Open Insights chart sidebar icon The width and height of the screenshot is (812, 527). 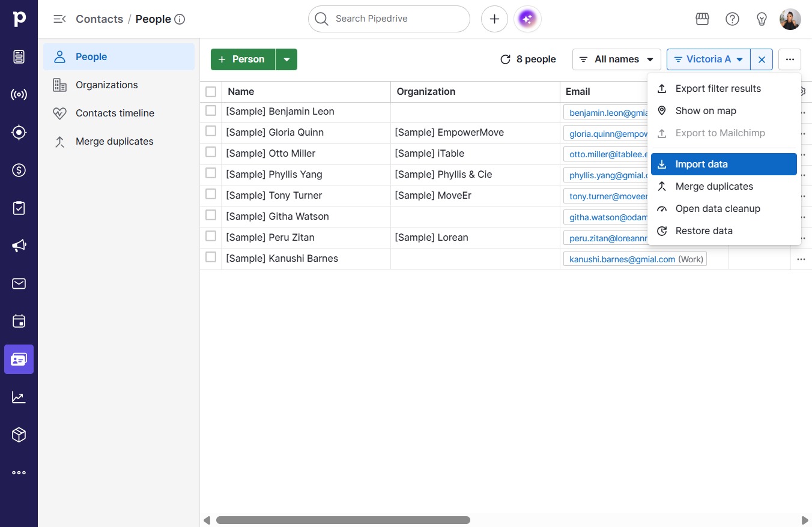(19, 397)
